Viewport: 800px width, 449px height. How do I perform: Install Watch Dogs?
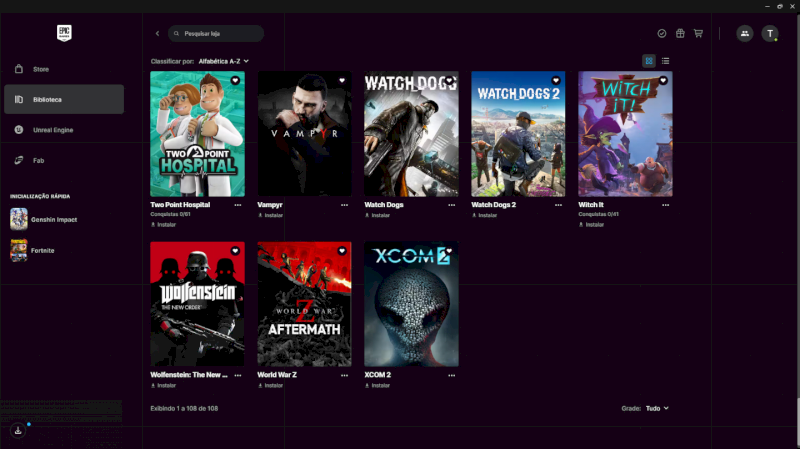378,215
